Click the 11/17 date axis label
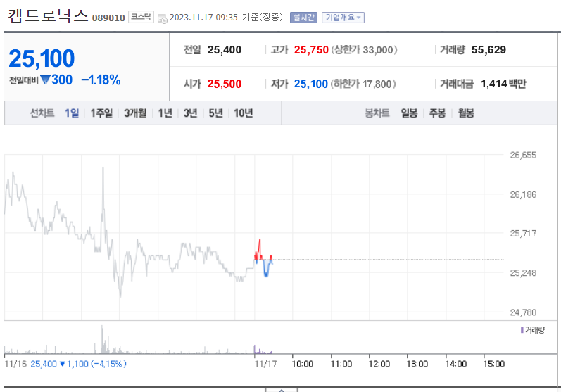 coord(266,364)
